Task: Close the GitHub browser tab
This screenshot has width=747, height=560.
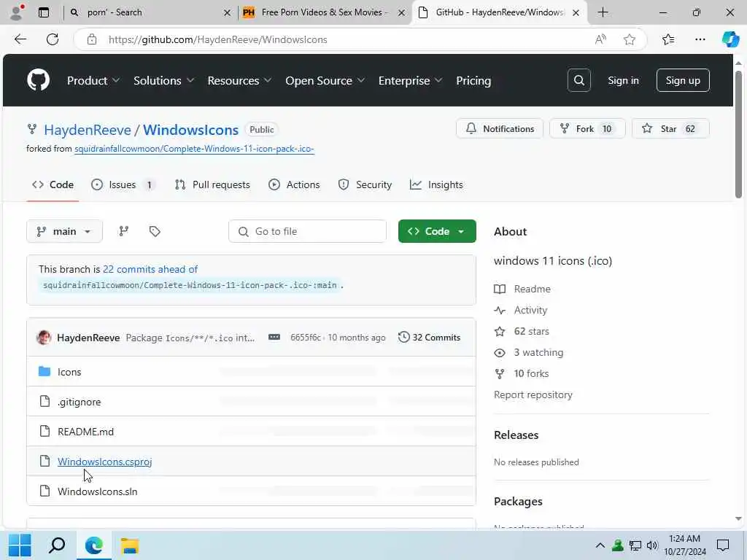Action: (576, 12)
